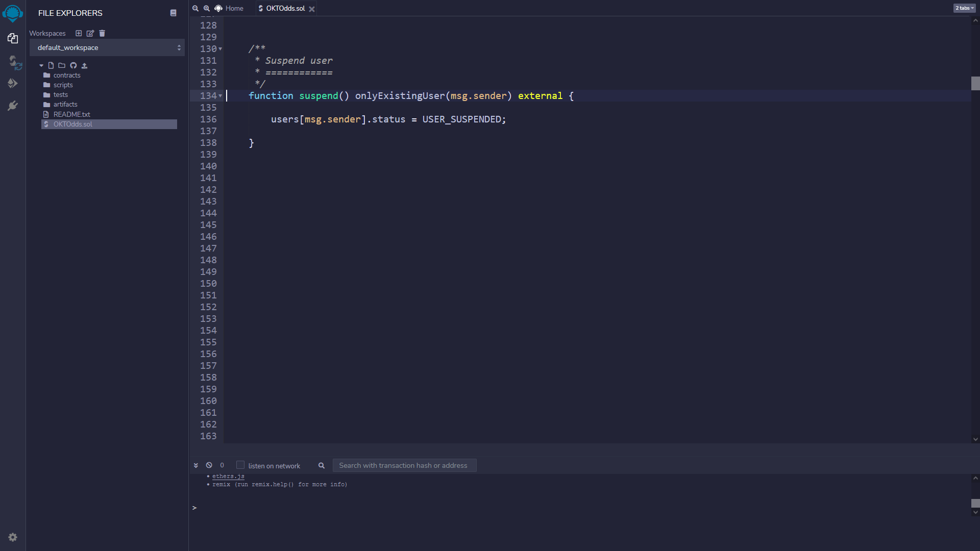Close the OKTOdds.sol tab
The width and height of the screenshot is (980, 551).
pyautogui.click(x=312, y=9)
